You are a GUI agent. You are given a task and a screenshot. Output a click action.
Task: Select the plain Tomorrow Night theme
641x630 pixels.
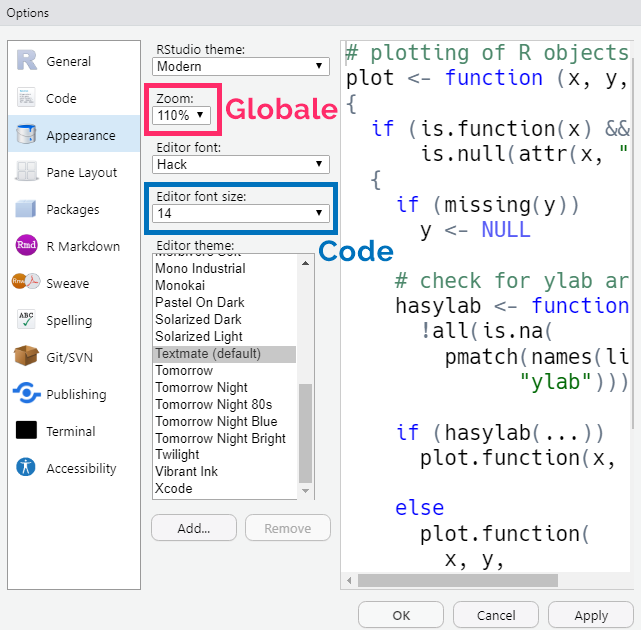tap(224, 388)
